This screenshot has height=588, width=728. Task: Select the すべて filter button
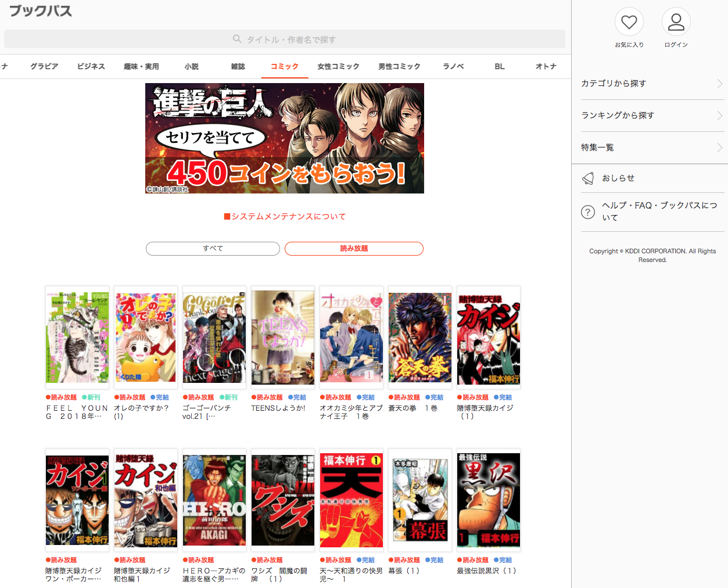tap(213, 249)
